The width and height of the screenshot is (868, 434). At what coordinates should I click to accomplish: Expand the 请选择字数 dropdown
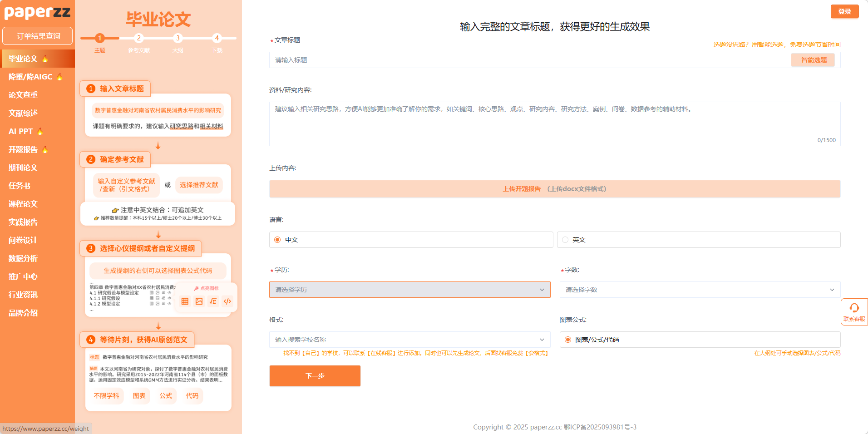coord(700,290)
